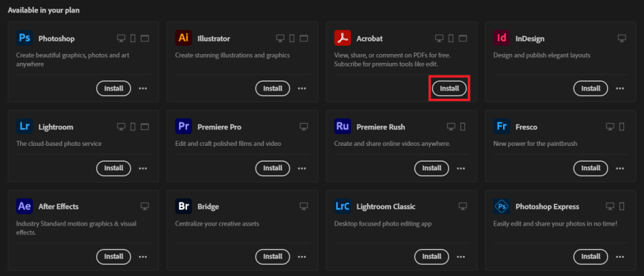
Task: Click the Bridge Br icon
Action: 184,206
